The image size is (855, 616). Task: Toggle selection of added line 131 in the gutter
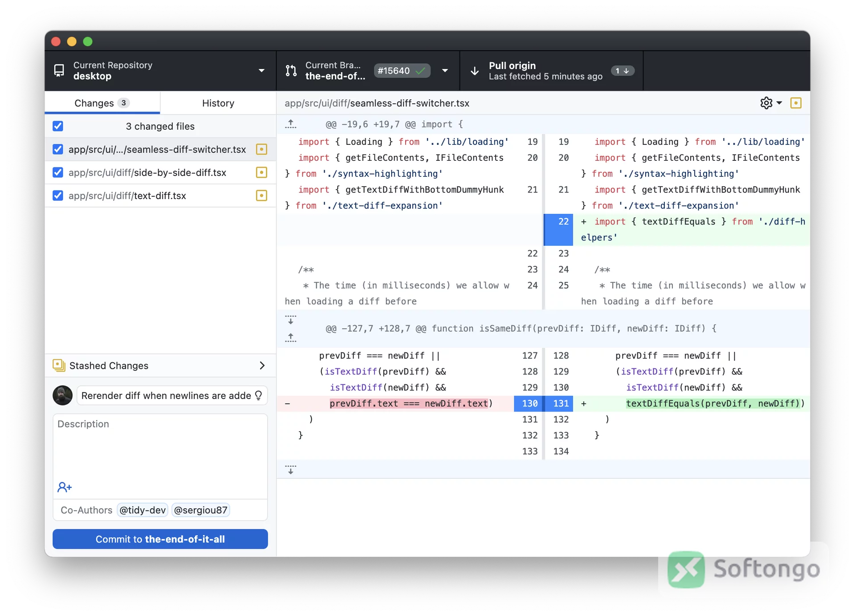coord(558,404)
